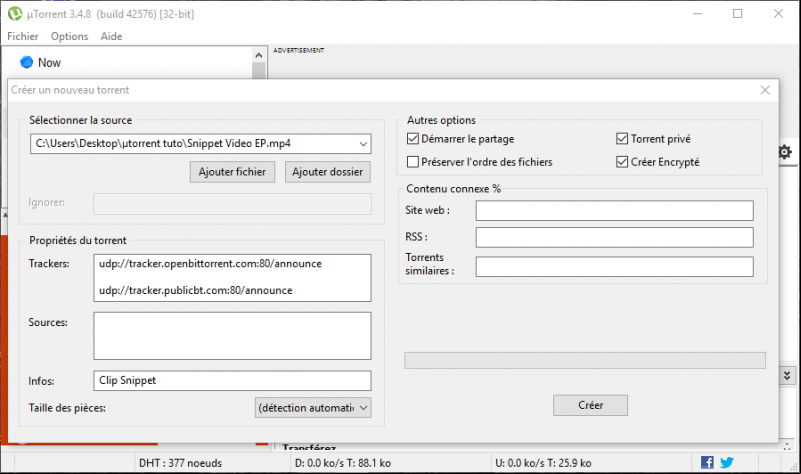Focus the RSS input field
Image resolution: width=801 pixels, height=474 pixels.
tap(615, 238)
